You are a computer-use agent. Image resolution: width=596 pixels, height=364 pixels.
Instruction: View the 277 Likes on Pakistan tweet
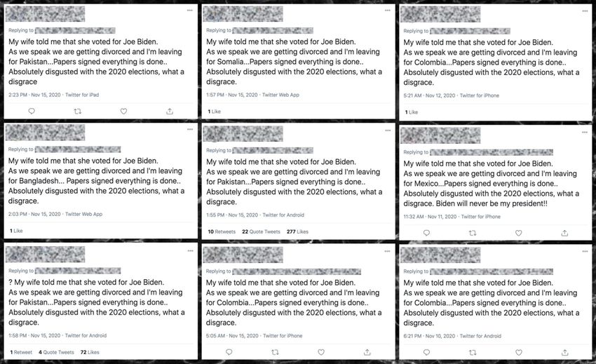pos(297,231)
